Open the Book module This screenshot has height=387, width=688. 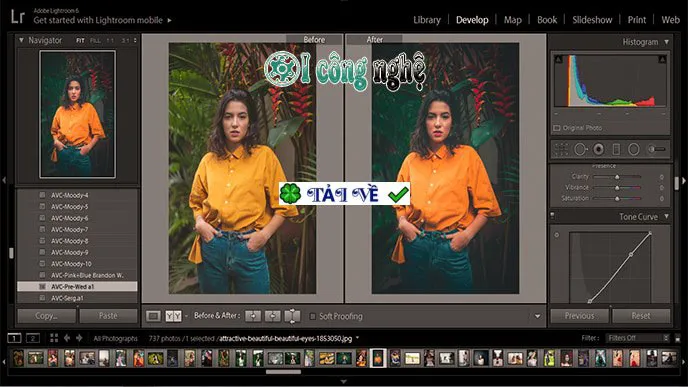coord(547,20)
